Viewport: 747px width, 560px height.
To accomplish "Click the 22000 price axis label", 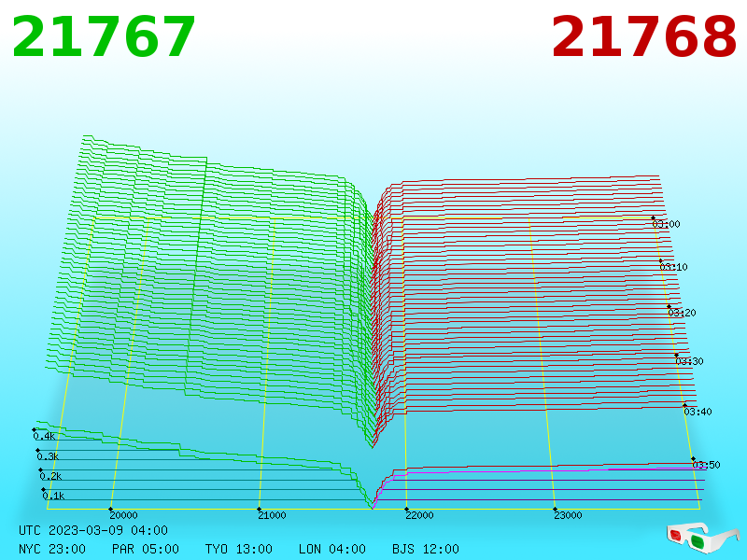I will [x=419, y=515].
